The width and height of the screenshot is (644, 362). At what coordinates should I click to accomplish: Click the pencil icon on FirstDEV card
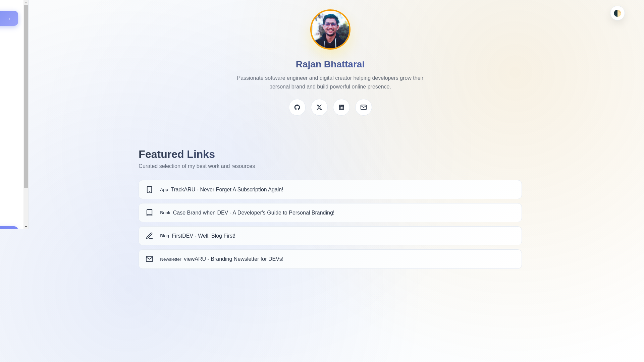click(149, 236)
